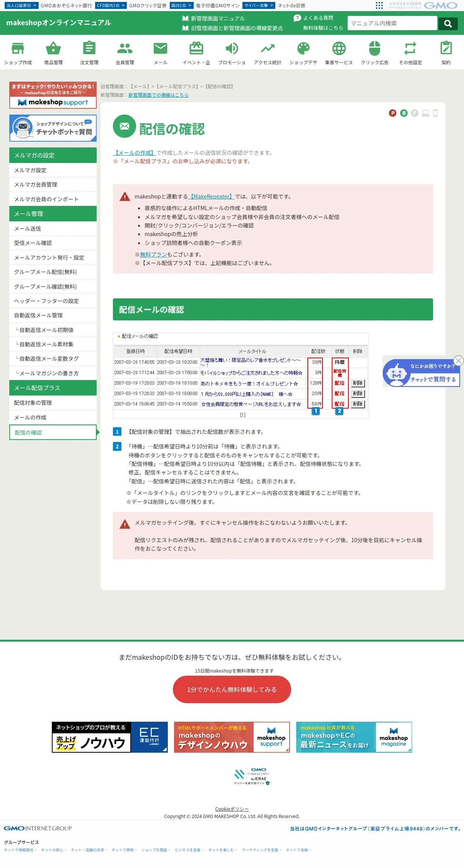Follow the MakeRepeater link

pyautogui.click(x=212, y=197)
